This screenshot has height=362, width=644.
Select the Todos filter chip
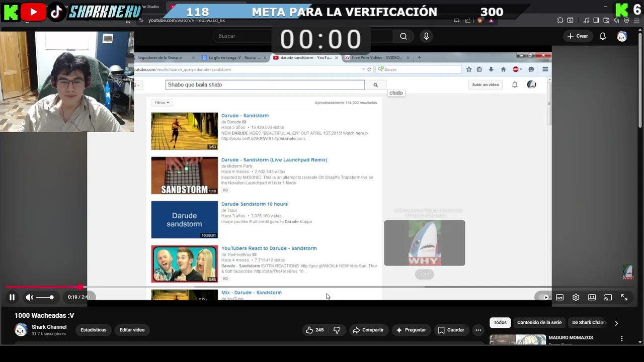tap(500, 323)
